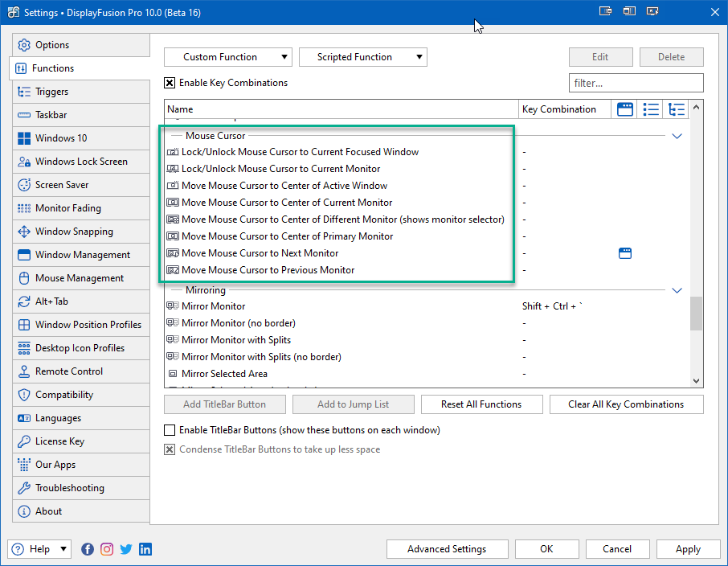Click icon beside Move Mouse Cursor to Center of Active Window
The width and height of the screenshot is (728, 566).
click(173, 186)
